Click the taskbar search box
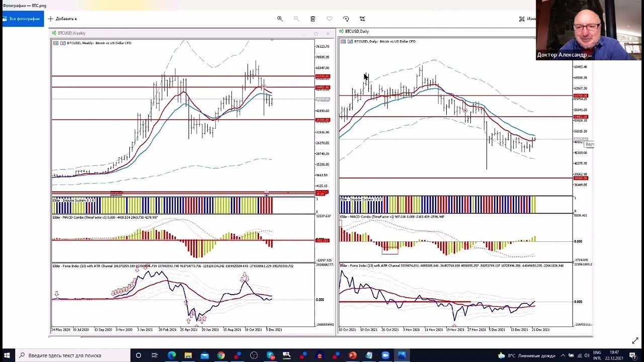This screenshot has height=362, width=644. tap(73, 355)
